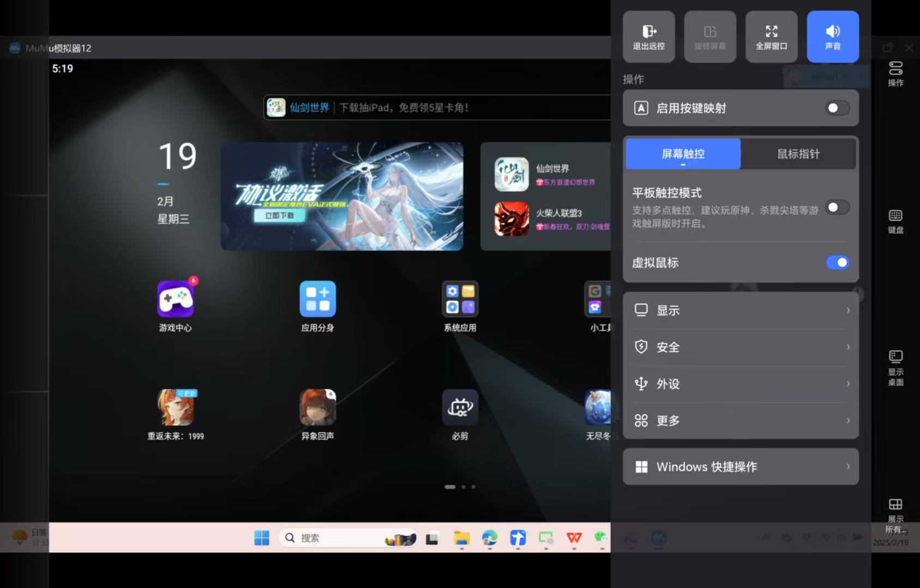Click the 退出远控 exit remote control icon
This screenshot has width=920, height=588.
648,37
